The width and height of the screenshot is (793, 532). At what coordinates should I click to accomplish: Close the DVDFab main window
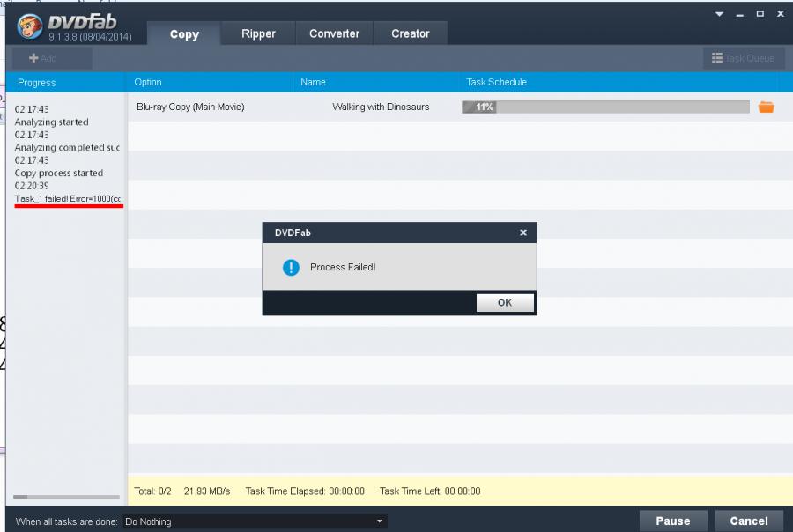[x=781, y=14]
